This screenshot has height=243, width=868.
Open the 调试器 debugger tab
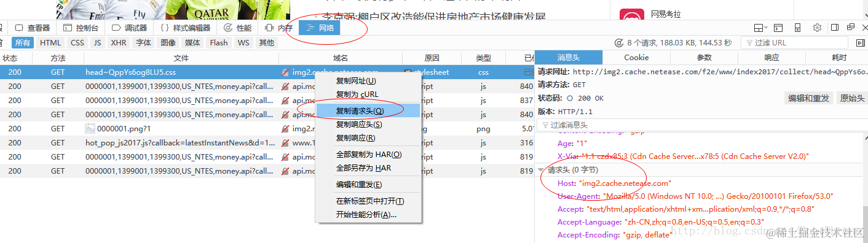pyautogui.click(x=130, y=28)
